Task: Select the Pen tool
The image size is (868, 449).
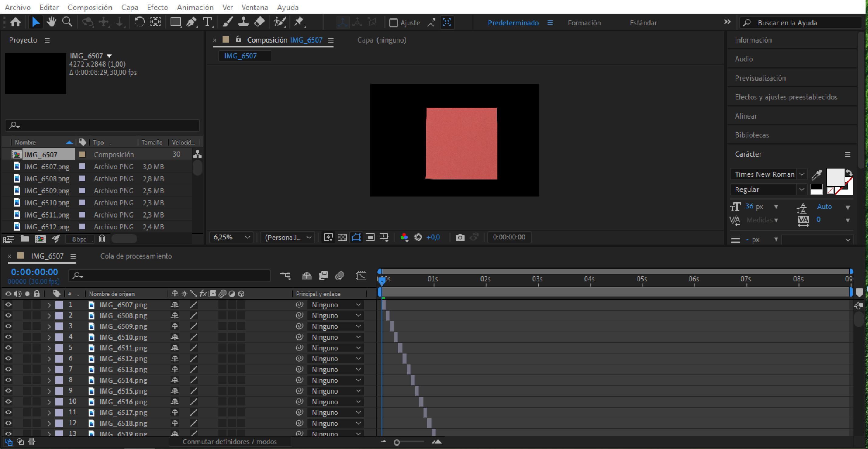Action: click(x=192, y=22)
